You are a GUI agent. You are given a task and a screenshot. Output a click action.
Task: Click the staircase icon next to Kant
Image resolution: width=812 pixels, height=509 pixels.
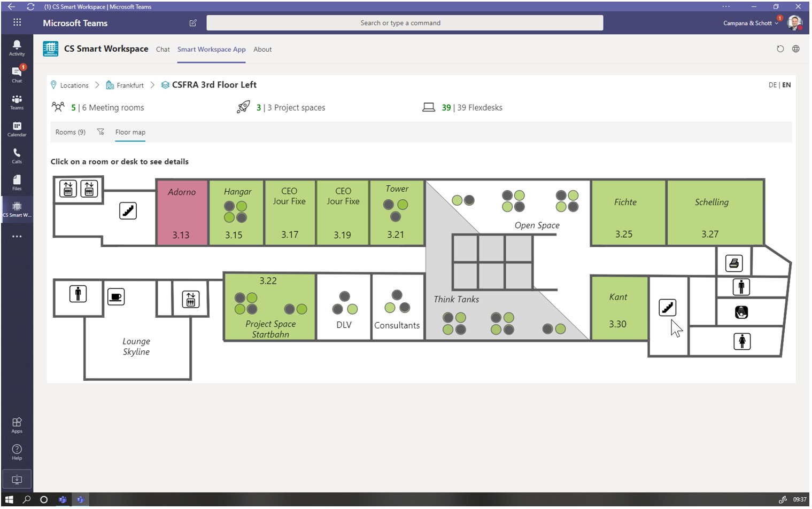tap(667, 307)
